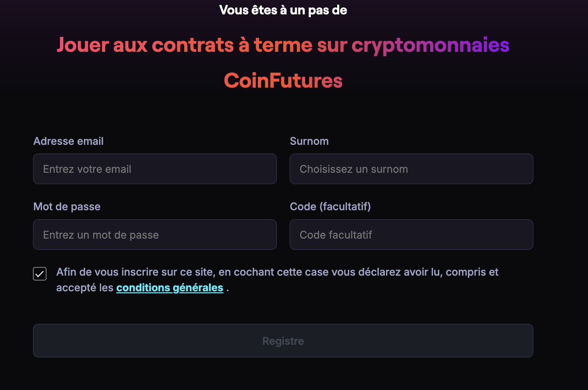This screenshot has height=390, width=588.
Task: Select the Entrez un mot de passe field
Action: pos(155,234)
